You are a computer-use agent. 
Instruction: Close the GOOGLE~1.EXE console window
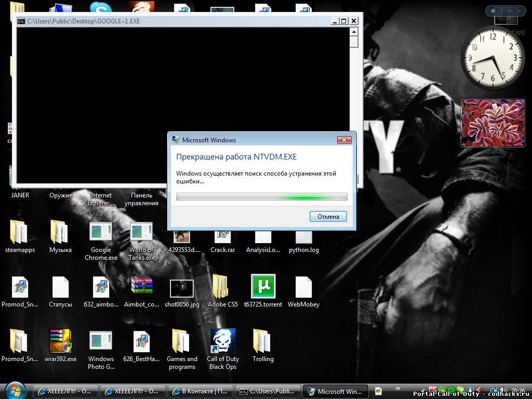click(353, 21)
